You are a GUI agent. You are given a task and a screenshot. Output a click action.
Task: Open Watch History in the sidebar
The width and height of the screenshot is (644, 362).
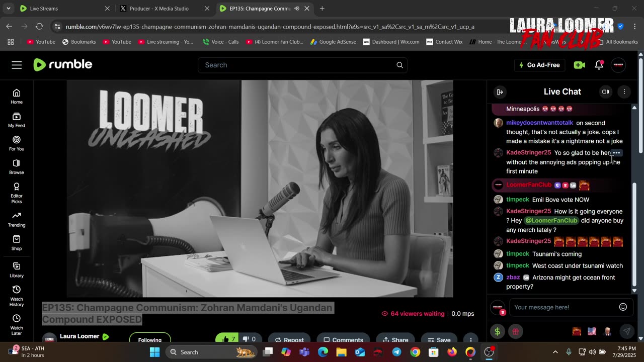tap(17, 296)
